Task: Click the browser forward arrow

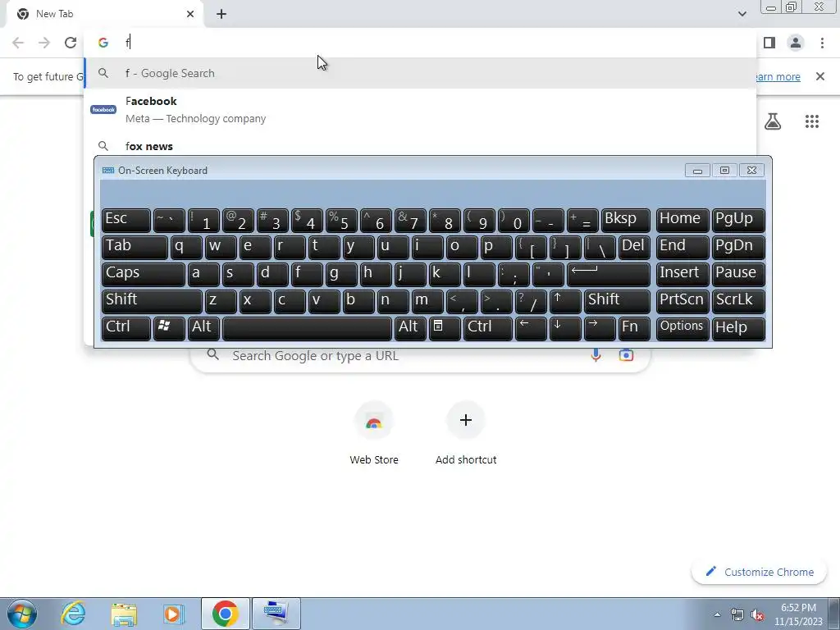Action: click(44, 43)
